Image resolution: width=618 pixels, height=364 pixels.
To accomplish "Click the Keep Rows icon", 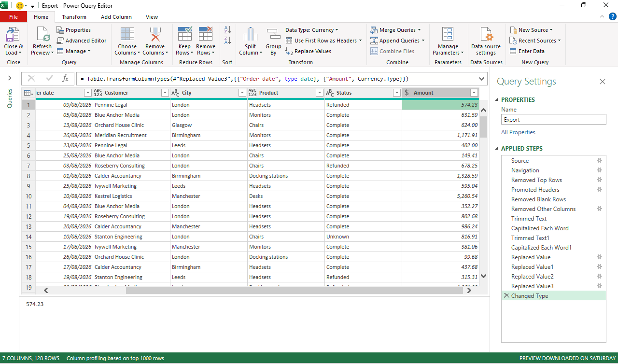I will pos(185,34).
